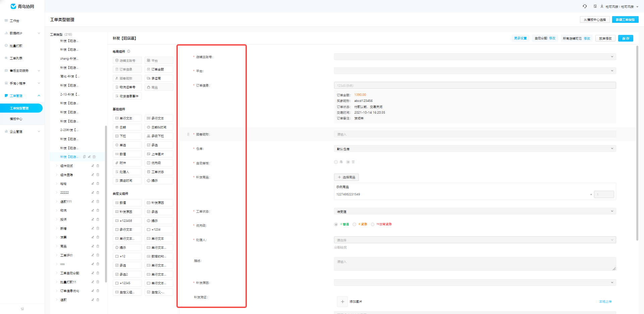Viewport: 644px width, 314px height.
Task: Open the 工单状态 dropdown showing 待受理
Action: [475, 211]
